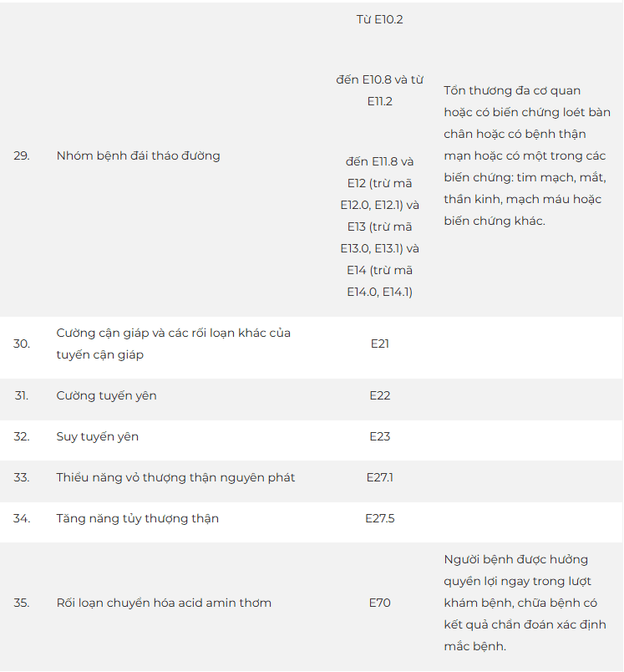The height and width of the screenshot is (672, 624).
Task: Select 'Thiểu năng vỏ thượng thận nguyên phát' text
Action: pyautogui.click(x=175, y=477)
